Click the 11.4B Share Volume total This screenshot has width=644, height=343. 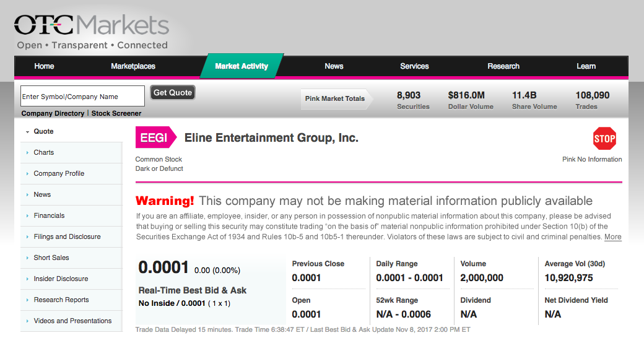(534, 100)
